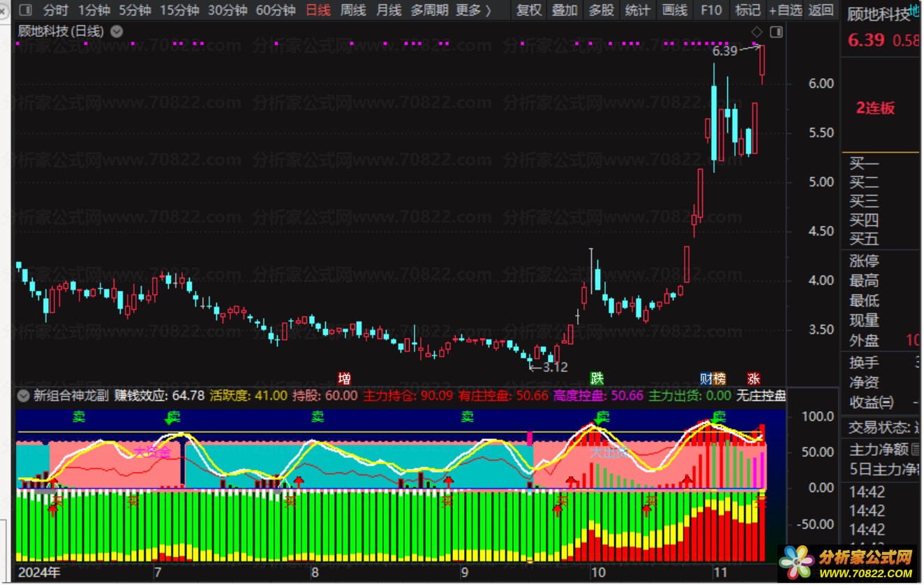Image resolution: width=924 pixels, height=585 pixels.
Task: Open the 多股 multi-stock view
Action: pos(601,10)
